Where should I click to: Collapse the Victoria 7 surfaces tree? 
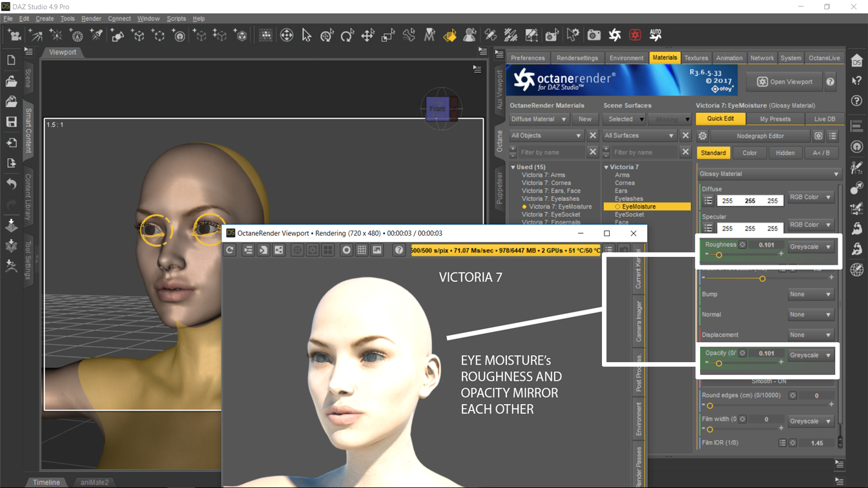point(606,167)
